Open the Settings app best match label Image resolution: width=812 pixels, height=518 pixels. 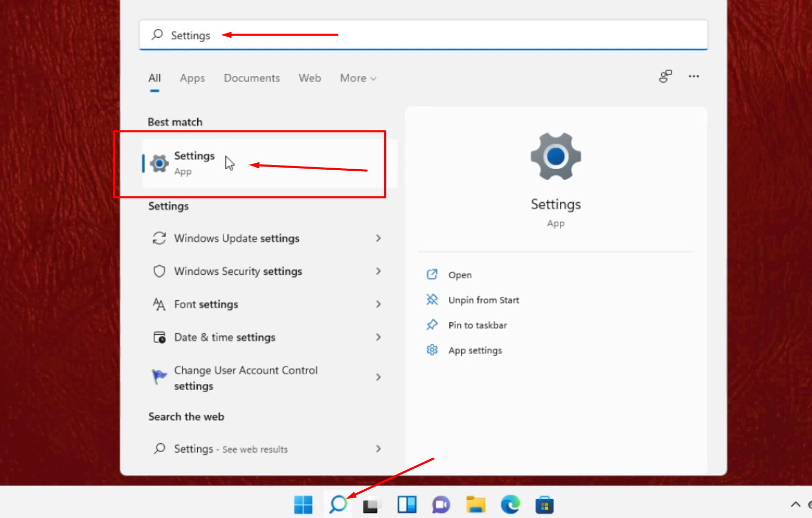[194, 156]
